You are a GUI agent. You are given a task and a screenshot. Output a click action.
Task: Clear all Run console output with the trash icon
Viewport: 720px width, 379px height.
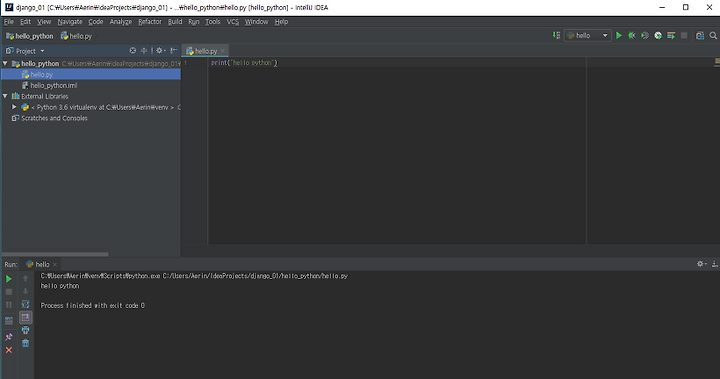point(26,343)
